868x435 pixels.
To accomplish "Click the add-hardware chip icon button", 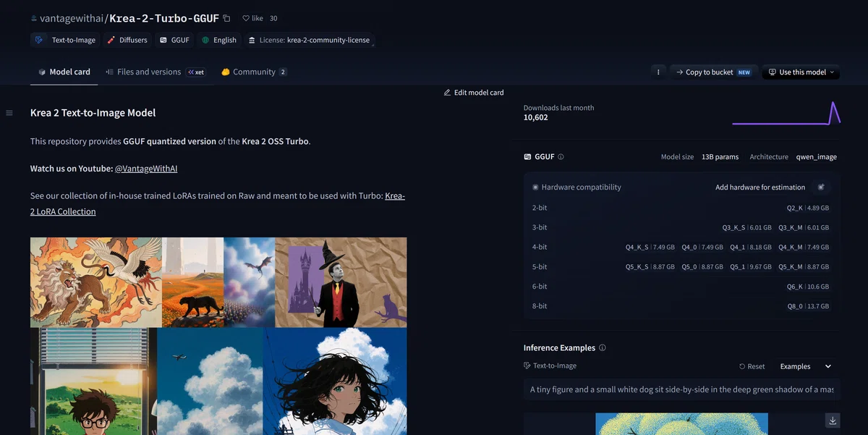I will (x=821, y=187).
